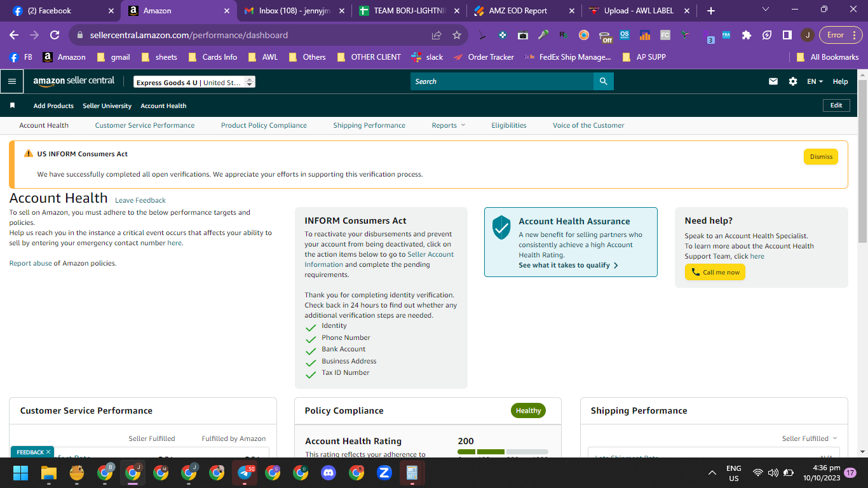Click the orange bar chart extension icon
Screen dimensions: 868x488
click(645, 35)
